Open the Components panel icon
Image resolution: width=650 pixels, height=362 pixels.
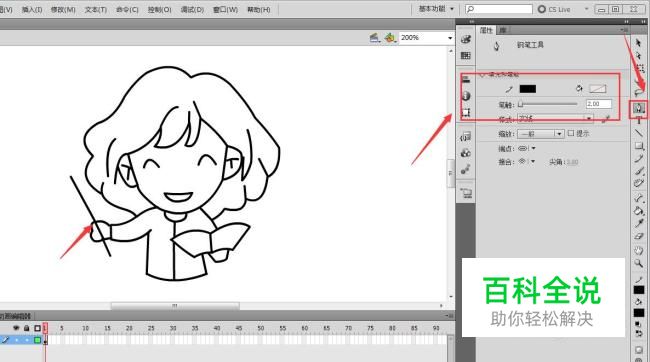click(x=466, y=153)
